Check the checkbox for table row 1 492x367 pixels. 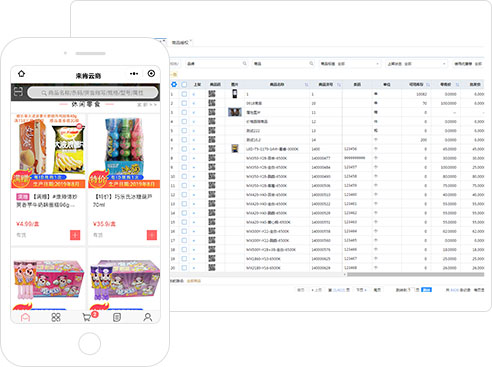tap(184, 94)
